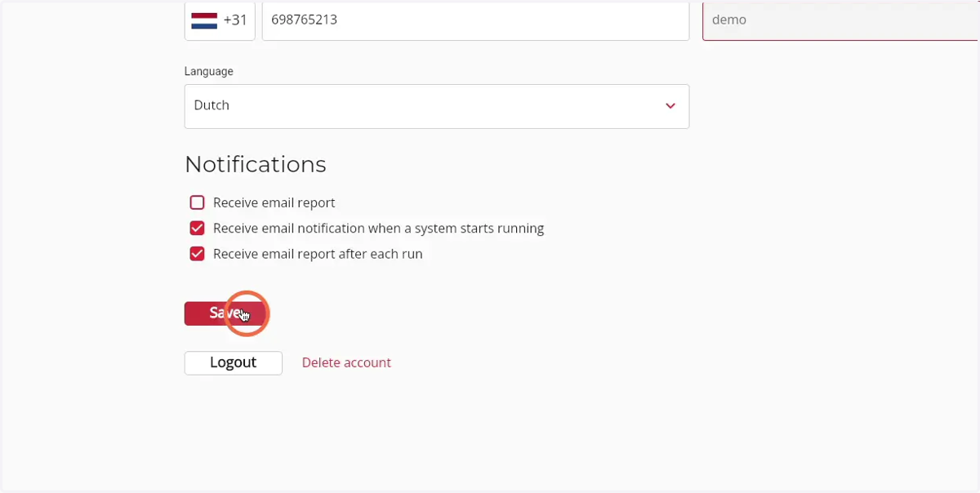This screenshot has height=493, width=980.
Task: Log out with the Logout button
Action: point(234,362)
